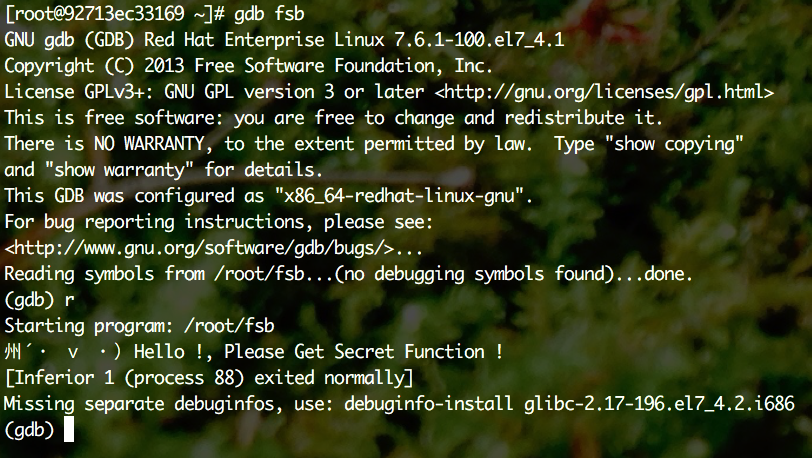This screenshot has width=812, height=458.
Task: Click the 'gdb fsb' command text
Action: tap(269, 14)
